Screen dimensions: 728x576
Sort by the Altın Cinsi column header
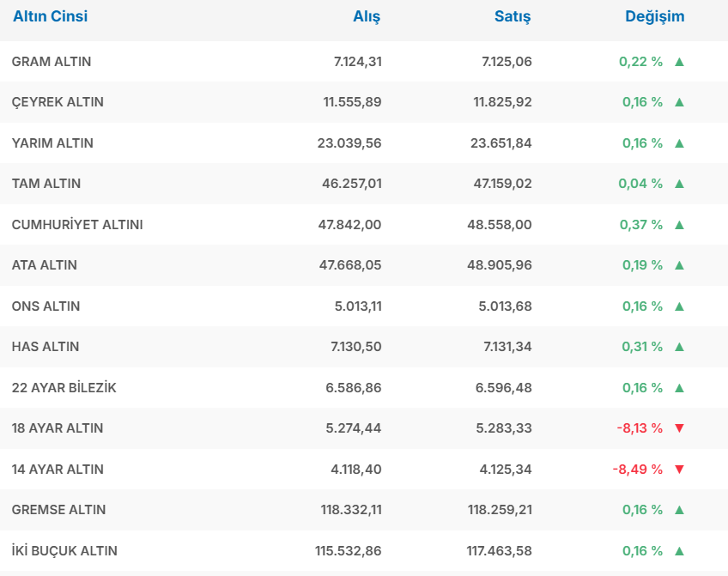point(50,16)
